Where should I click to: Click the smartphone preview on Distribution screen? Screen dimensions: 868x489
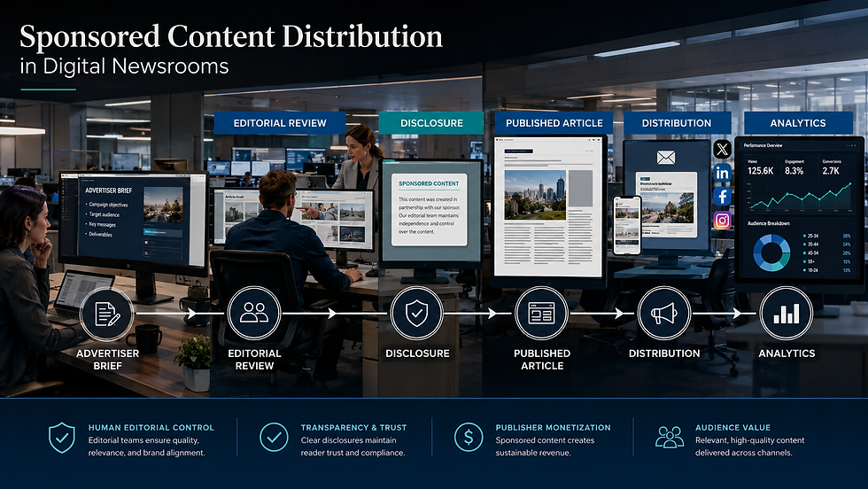pyautogui.click(x=627, y=225)
